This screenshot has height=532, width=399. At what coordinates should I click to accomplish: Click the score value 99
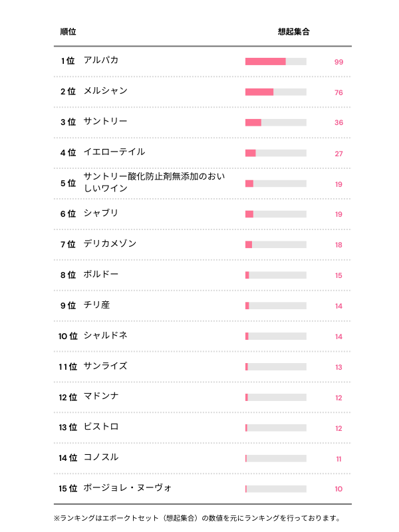point(338,62)
